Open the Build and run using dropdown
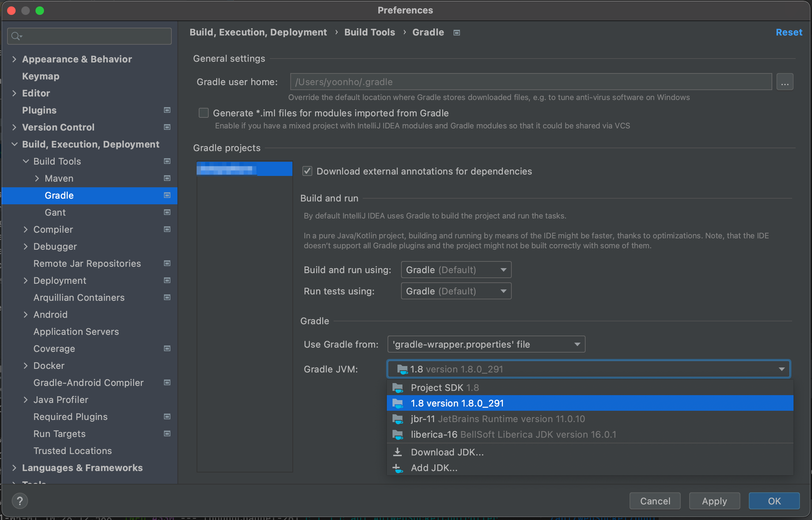 pos(456,270)
